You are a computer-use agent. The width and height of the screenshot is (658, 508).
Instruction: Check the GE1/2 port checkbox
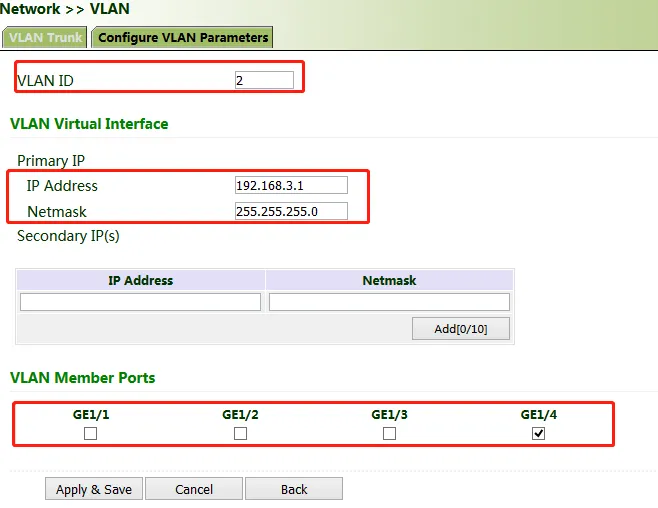[x=240, y=433]
